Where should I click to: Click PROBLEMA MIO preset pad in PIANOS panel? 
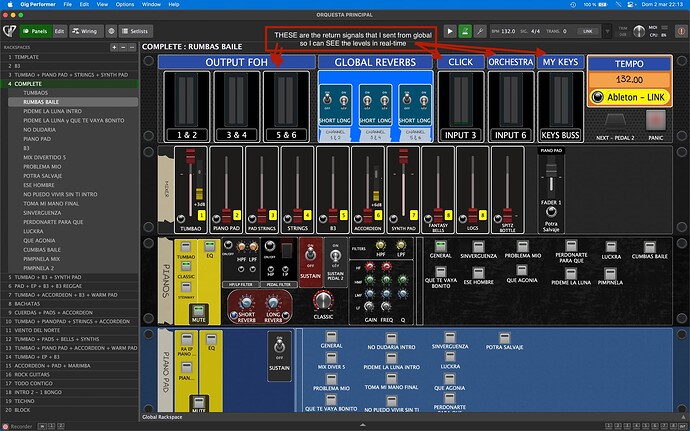[522, 246]
